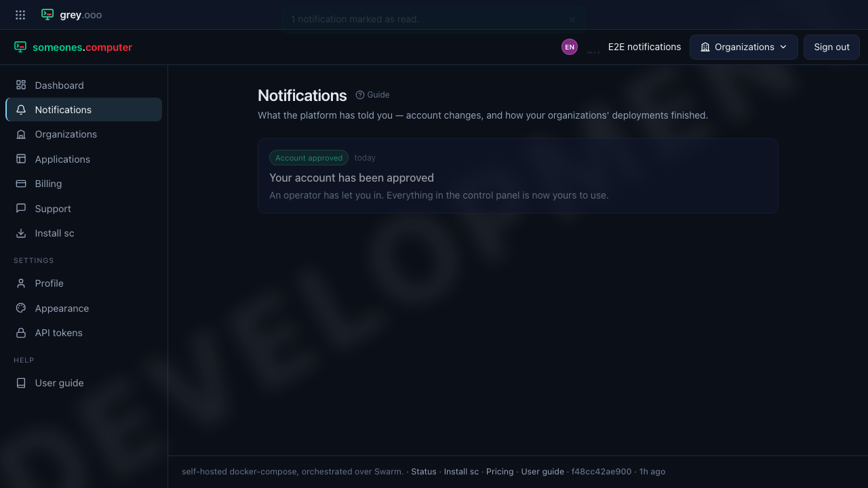Click the Organizations dropdown chevron arrow
Screen dimensions: 868x488
[x=783, y=47]
